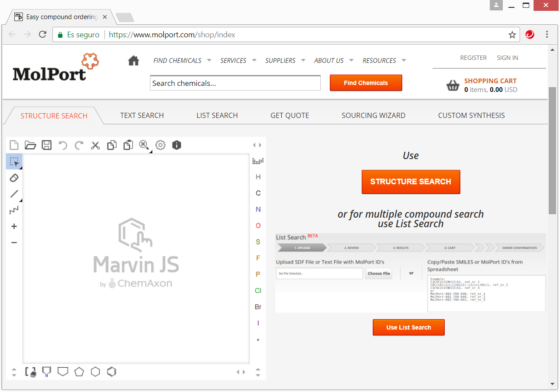Screen dimensions: 560x392
Task: Select Nitrogen atom N
Action: coord(258,209)
